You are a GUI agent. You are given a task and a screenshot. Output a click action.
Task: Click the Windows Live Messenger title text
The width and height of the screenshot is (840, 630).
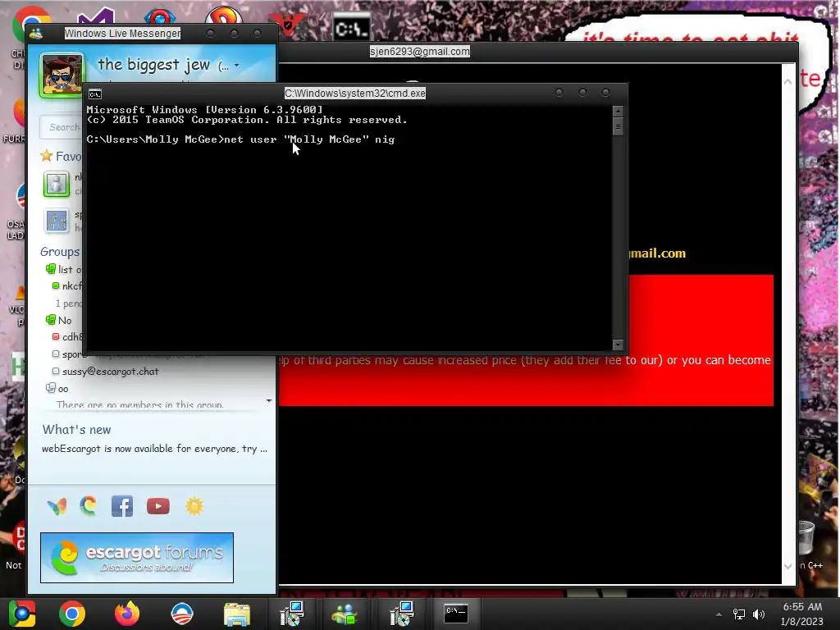pyautogui.click(x=122, y=33)
